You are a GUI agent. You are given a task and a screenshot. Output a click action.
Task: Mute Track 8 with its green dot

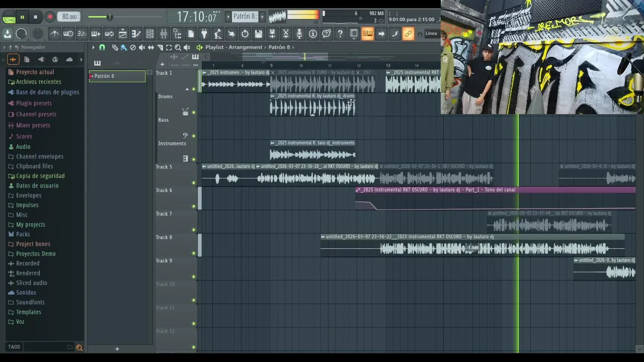tap(194, 253)
